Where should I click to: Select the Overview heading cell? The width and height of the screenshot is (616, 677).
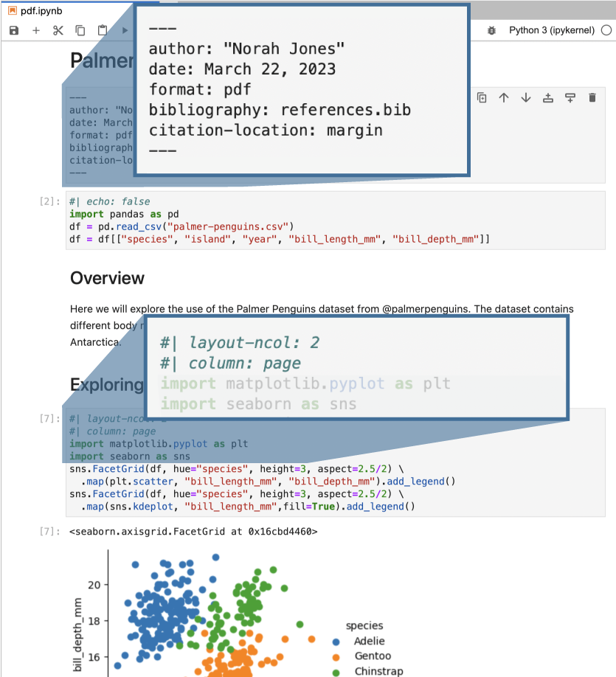click(x=107, y=278)
